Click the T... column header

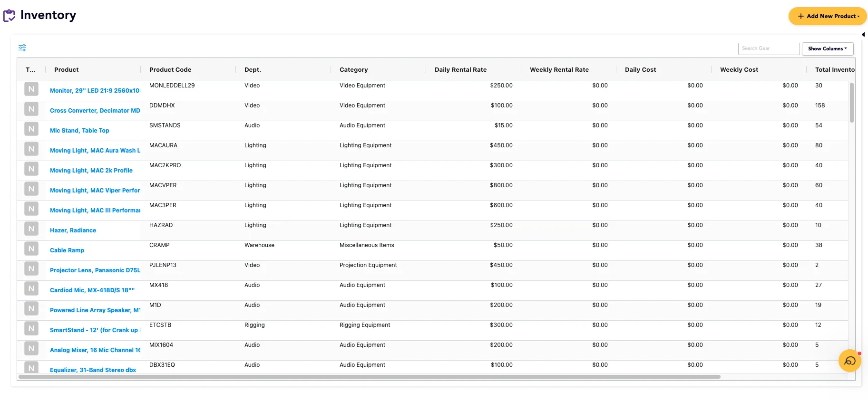click(30, 69)
